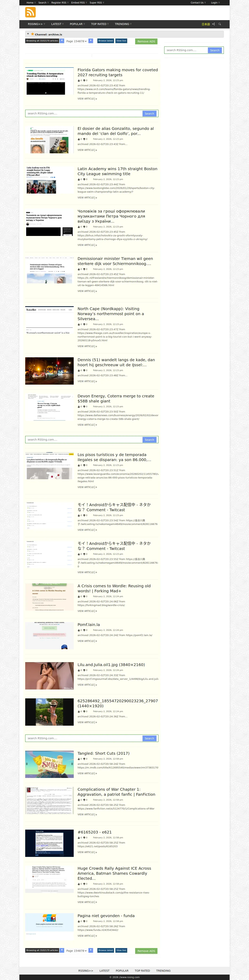Click Browse latest button in bottom pagination
Image resolution: width=249 pixels, height=980 pixels.
[x=105, y=950]
